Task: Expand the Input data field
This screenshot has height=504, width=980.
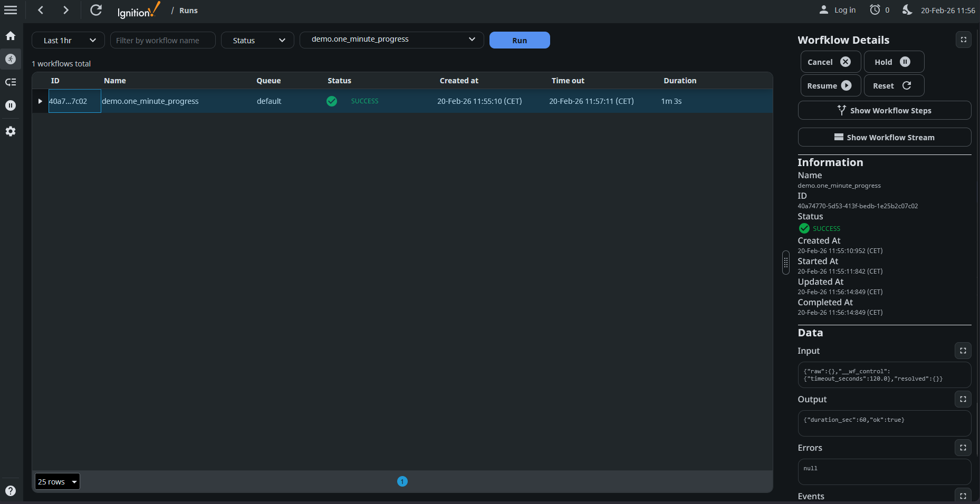Action: pyautogui.click(x=963, y=351)
